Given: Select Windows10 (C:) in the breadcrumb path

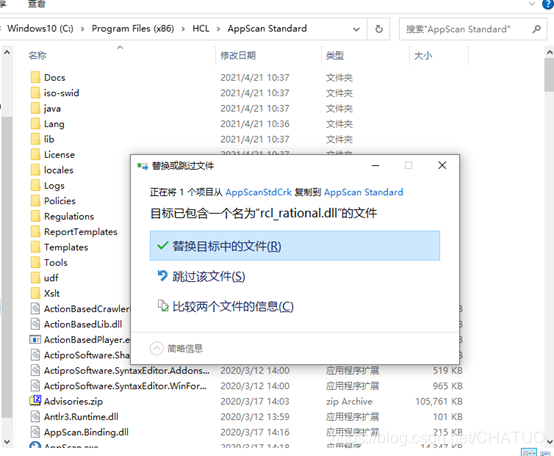Looking at the screenshot, I should click(x=40, y=29).
